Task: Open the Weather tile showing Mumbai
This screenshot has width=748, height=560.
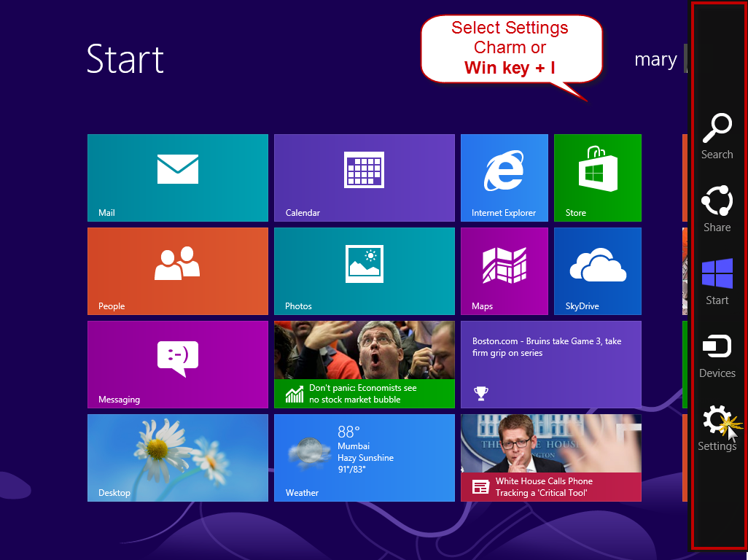Action: (365, 458)
